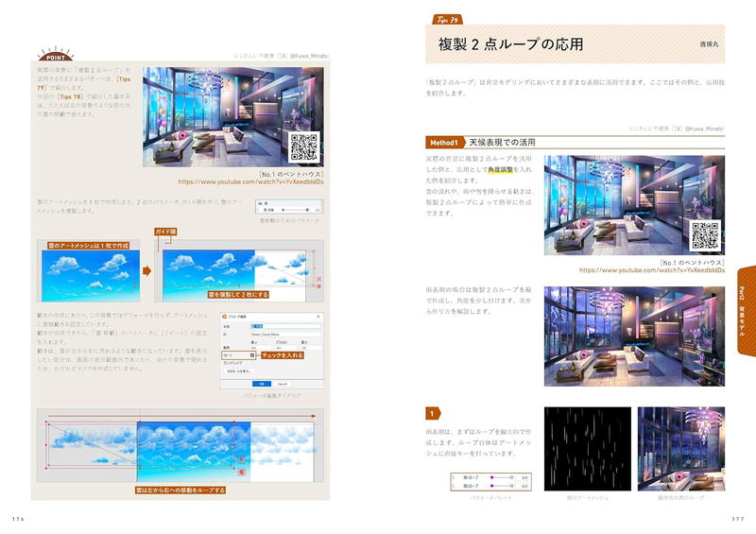This screenshot has width=756, height=534.
Task: Click the highlighted word 角度調整
Action: (500, 169)
